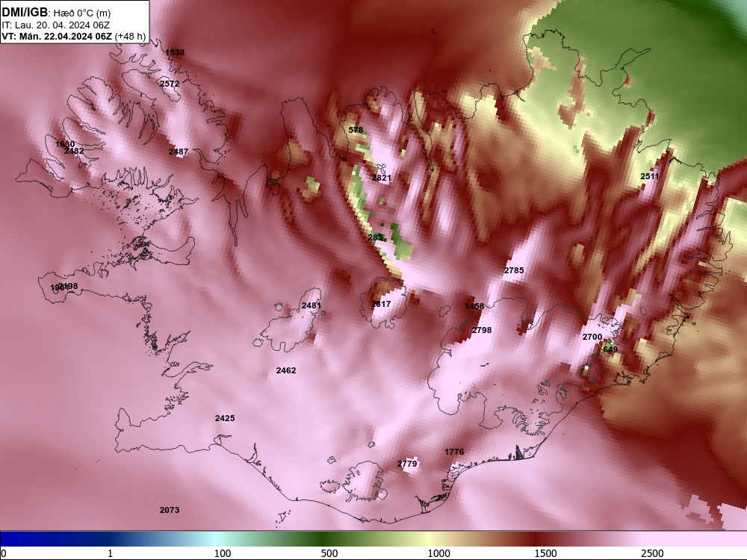Click the map value label 2821

(381, 178)
